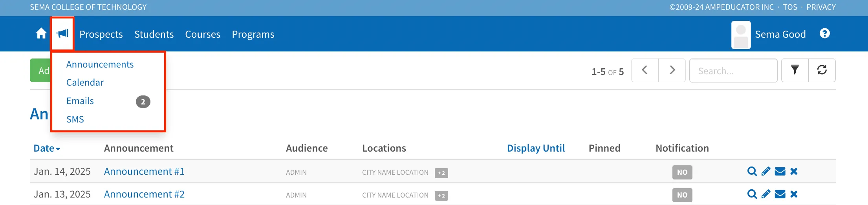Open the TOS link
Image resolution: width=868 pixels, height=205 pixels.
[x=790, y=7]
